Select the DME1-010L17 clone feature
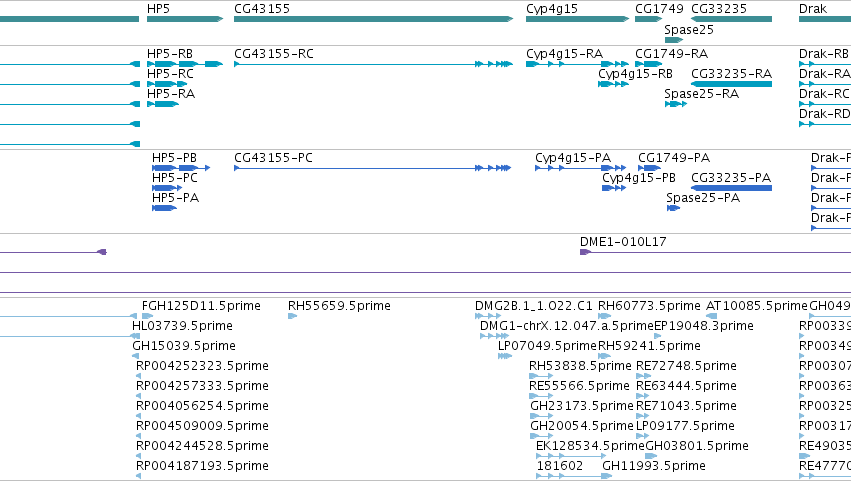The width and height of the screenshot is (851, 481). 715,252
